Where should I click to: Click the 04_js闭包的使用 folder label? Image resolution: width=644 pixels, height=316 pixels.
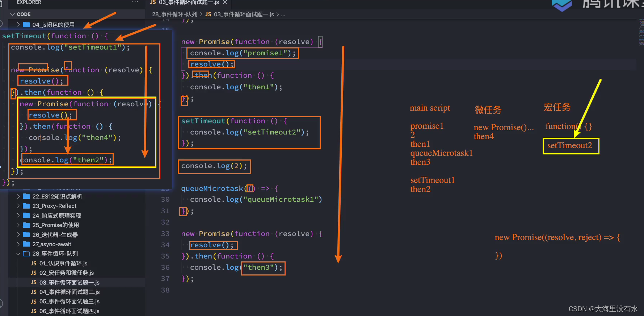[x=53, y=25]
